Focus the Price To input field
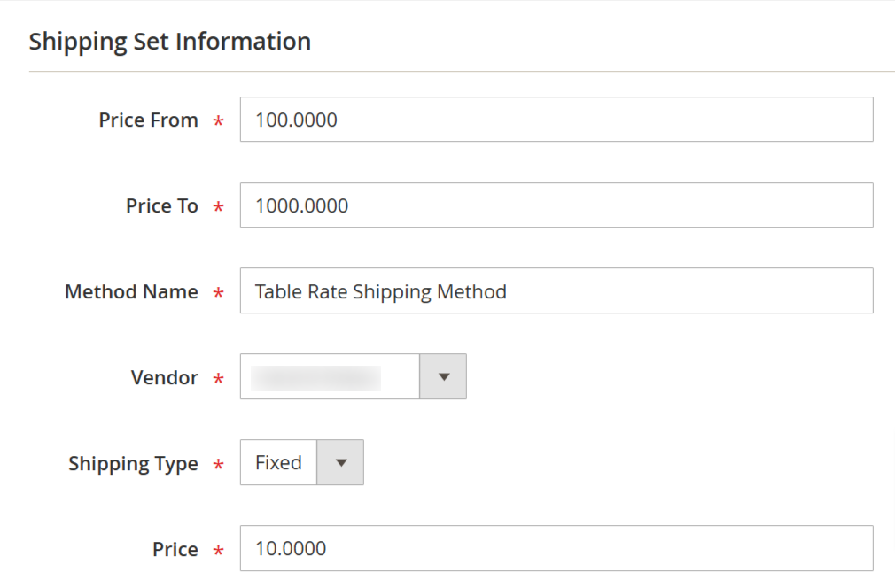Screen dimensions: 895x588 click(x=556, y=205)
